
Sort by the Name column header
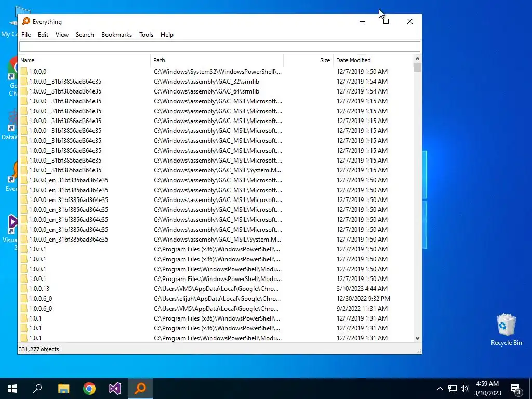[x=84, y=60]
